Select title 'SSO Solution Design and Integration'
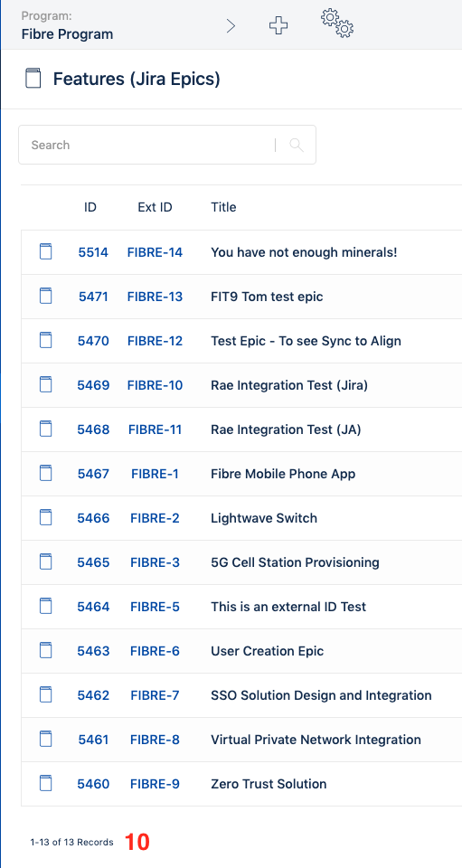The image size is (462, 868). 321,695
